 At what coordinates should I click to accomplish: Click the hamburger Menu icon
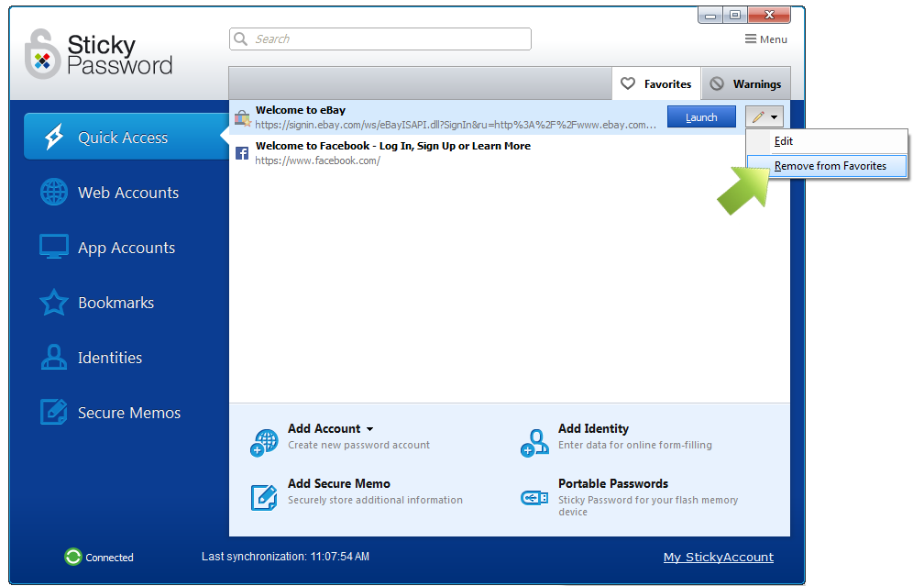coord(750,39)
